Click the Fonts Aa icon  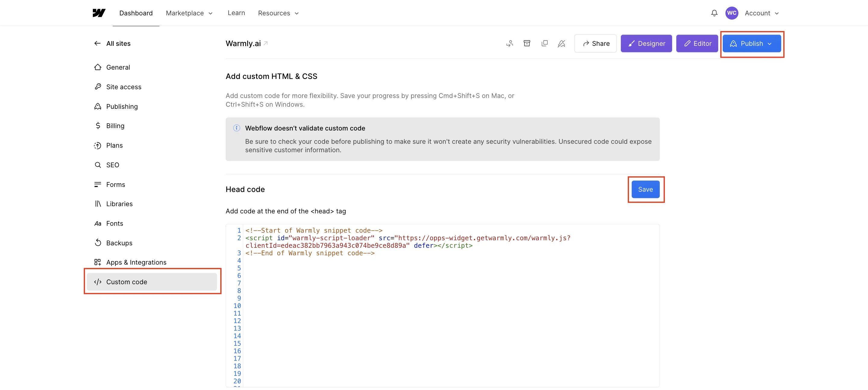98,223
